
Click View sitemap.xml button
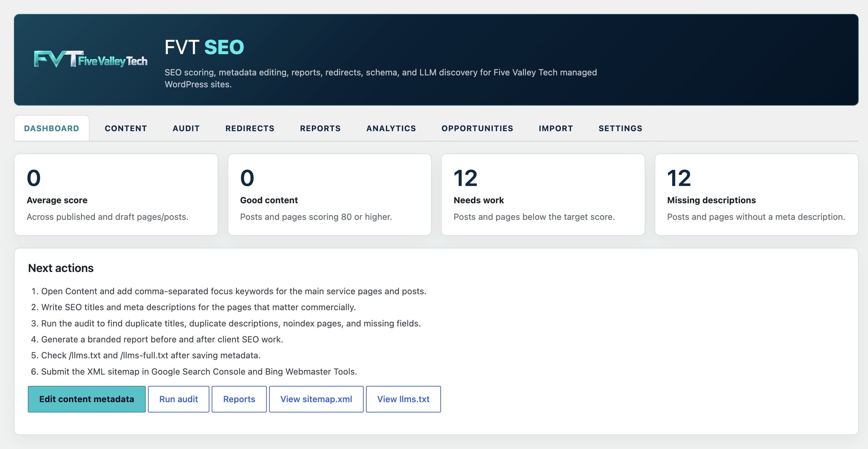(x=316, y=399)
